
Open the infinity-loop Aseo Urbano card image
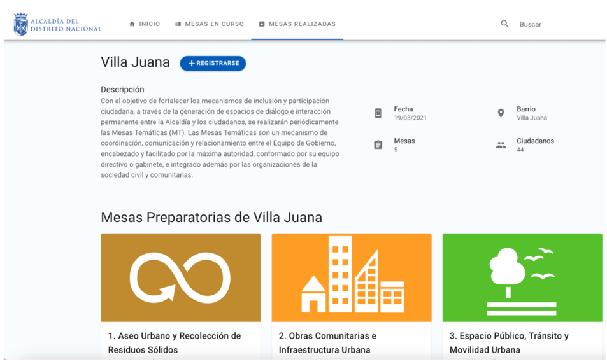point(181,277)
